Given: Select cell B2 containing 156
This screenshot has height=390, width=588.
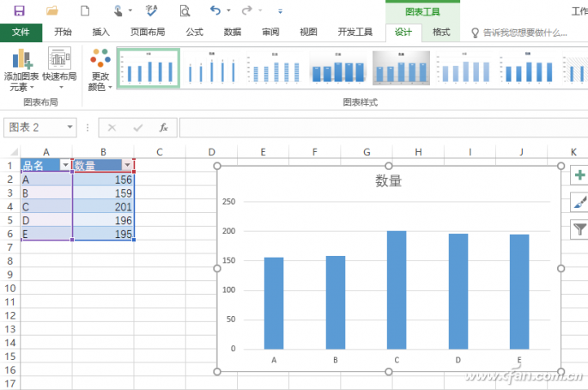Looking at the screenshot, I should click(x=103, y=180).
